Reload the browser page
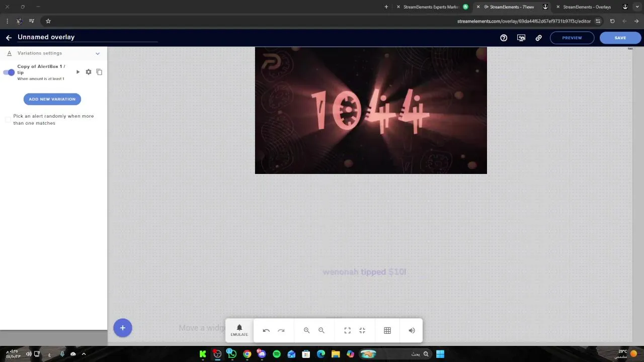Viewport: 644px width, 362px height. click(612, 21)
